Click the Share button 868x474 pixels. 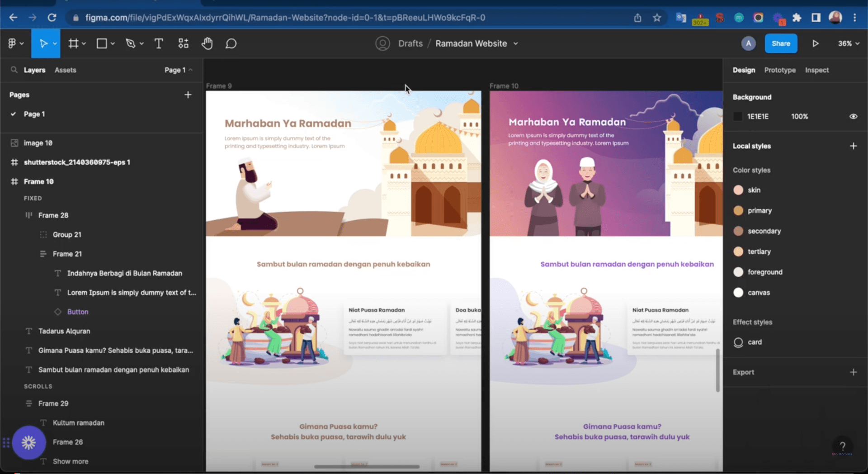[x=781, y=43]
